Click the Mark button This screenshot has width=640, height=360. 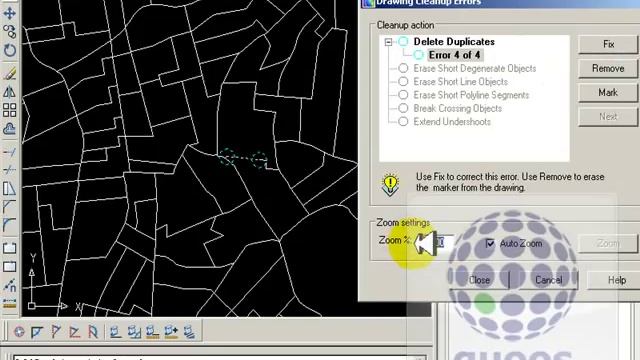(608, 93)
